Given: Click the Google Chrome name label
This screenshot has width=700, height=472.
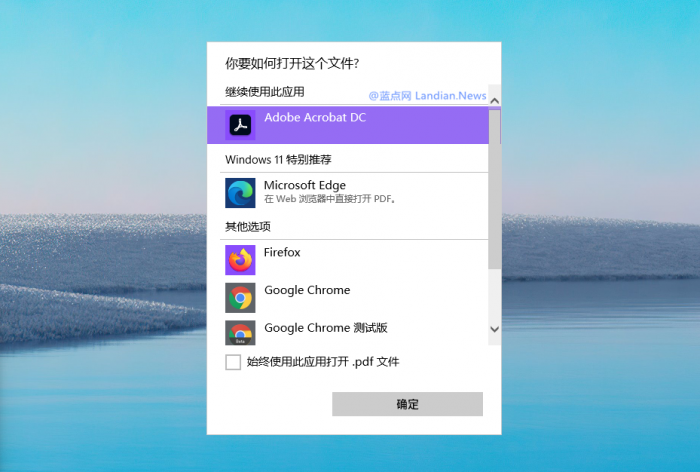Looking at the screenshot, I should pyautogui.click(x=307, y=290).
